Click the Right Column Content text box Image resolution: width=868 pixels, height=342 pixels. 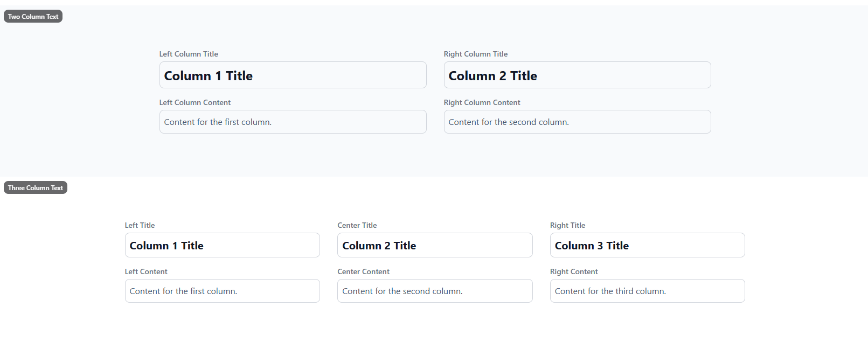coord(577,122)
